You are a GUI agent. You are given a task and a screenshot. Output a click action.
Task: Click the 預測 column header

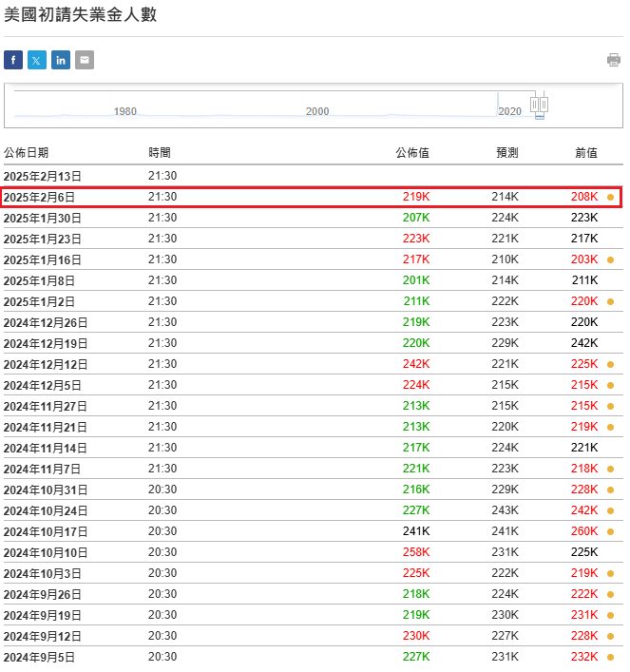[x=506, y=153]
